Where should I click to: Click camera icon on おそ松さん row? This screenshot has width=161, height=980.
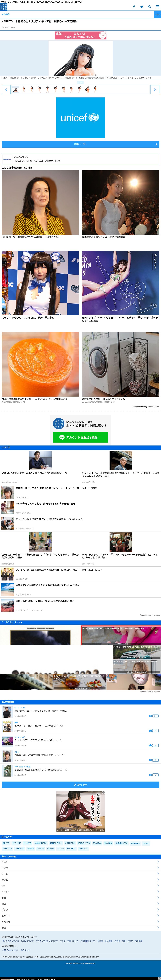coord(150,716)
